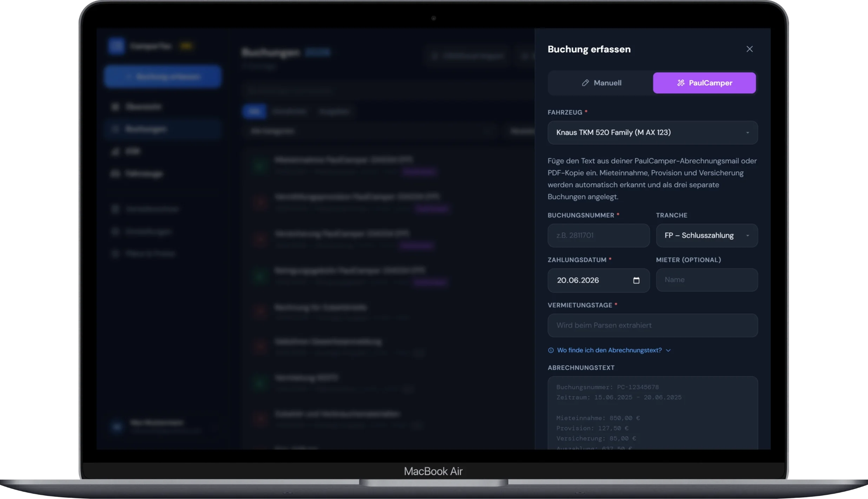
Task: Open the calendar picker icon in Zahlungsdatum
Action: 636,280
